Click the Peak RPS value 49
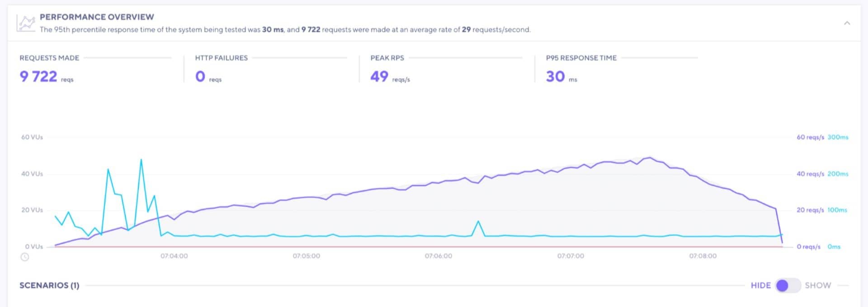The image size is (868, 307). 379,76
